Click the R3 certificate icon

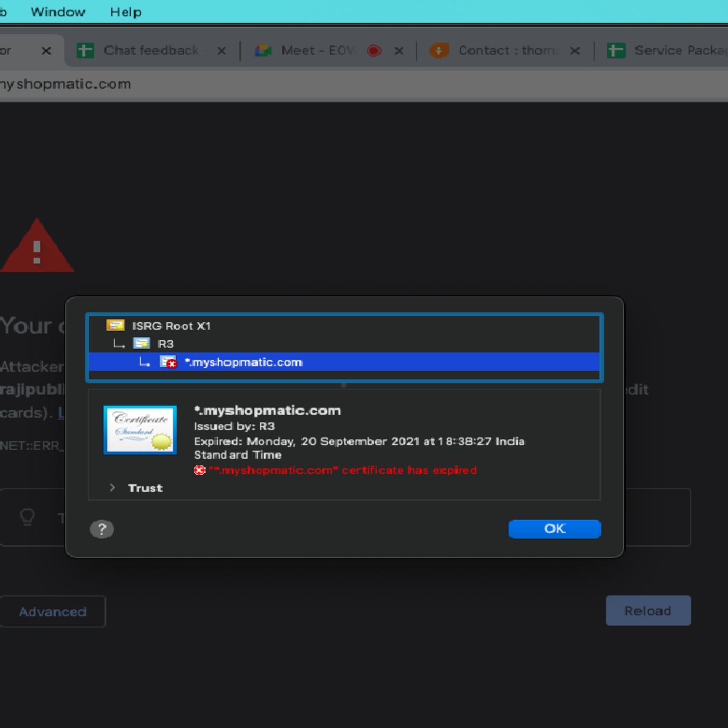click(142, 343)
